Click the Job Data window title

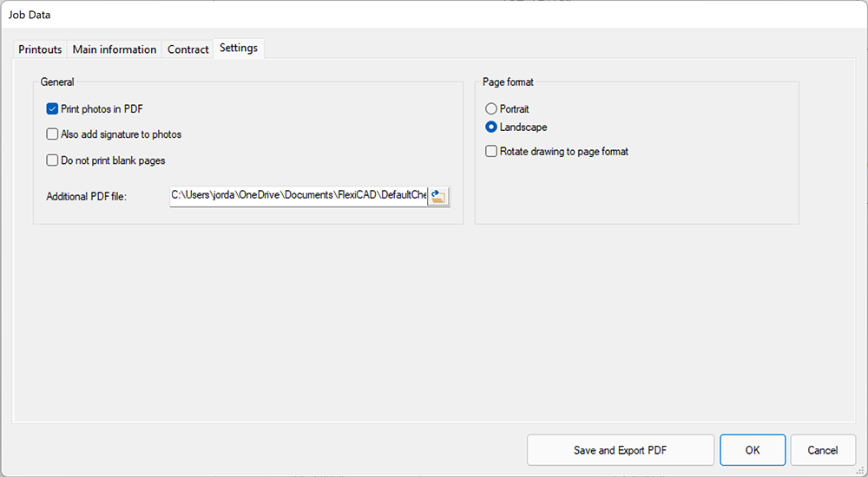click(30, 15)
